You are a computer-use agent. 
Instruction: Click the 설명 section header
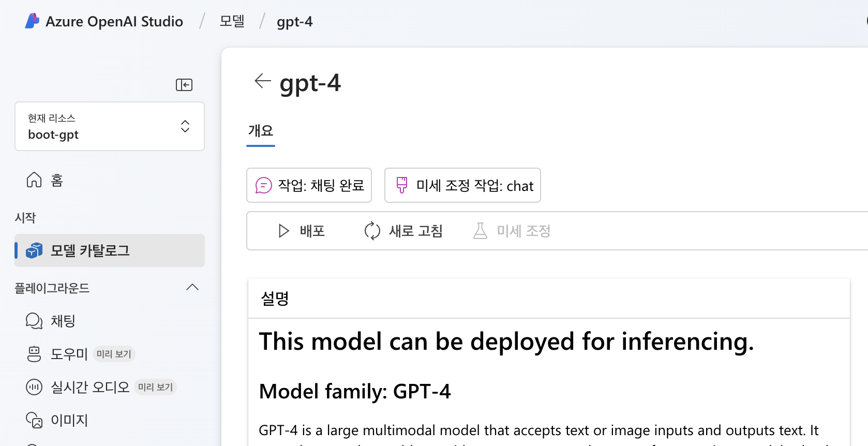[x=275, y=299]
